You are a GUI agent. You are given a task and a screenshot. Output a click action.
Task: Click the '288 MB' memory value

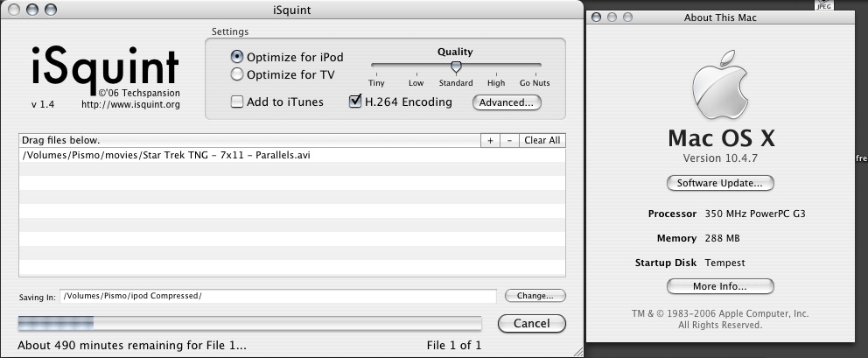point(723,238)
